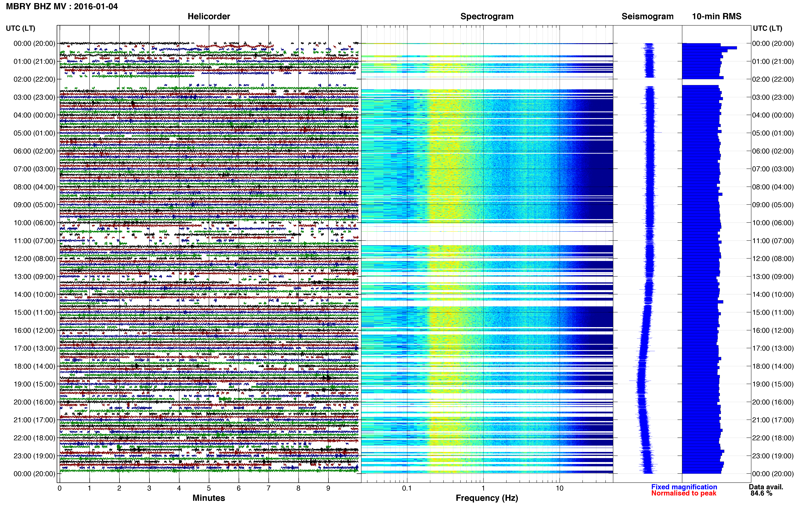Click helicorder minute tick '7'
This screenshot has width=812, height=508.
click(269, 488)
